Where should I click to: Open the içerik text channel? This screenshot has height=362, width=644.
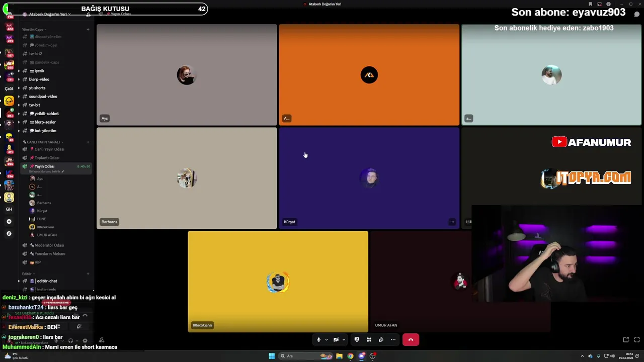click(x=55, y=71)
